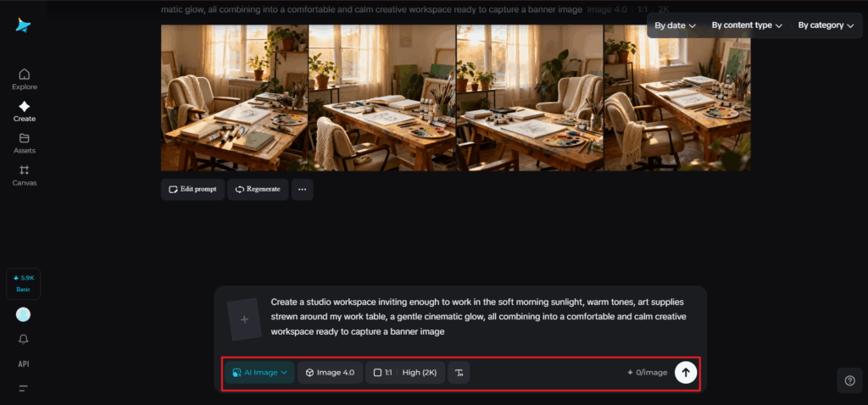
Task: Open the By category dropdown
Action: (x=825, y=25)
